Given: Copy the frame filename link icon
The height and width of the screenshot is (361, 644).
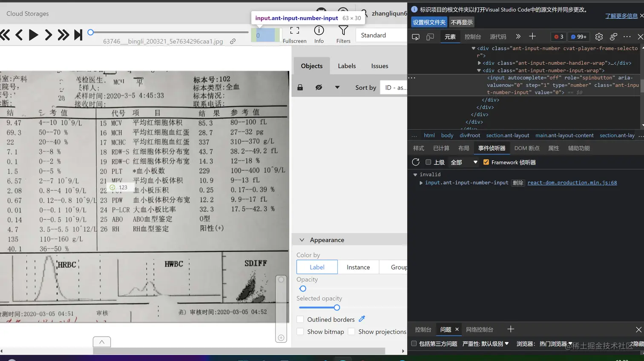Looking at the screenshot, I should coord(233,41).
